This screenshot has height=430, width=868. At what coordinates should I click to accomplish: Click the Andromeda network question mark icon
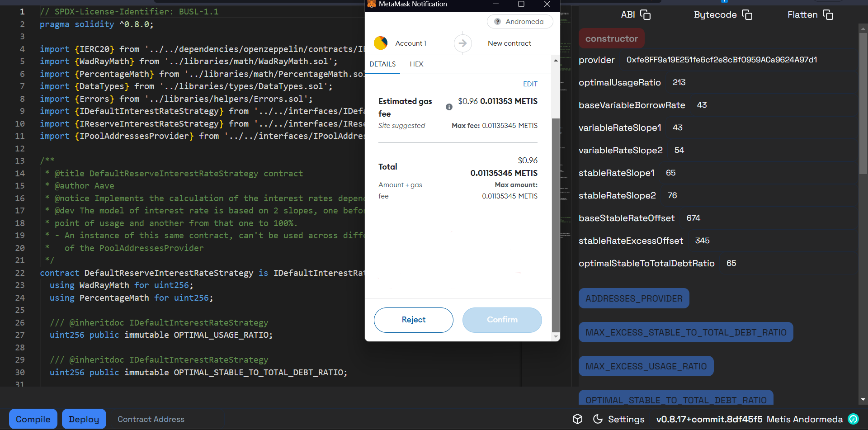click(497, 22)
